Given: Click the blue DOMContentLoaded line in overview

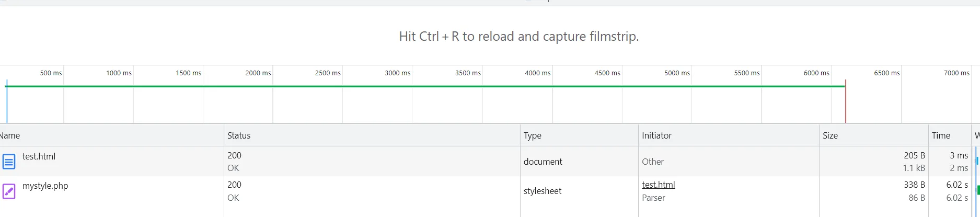Looking at the screenshot, I should pos(7,105).
